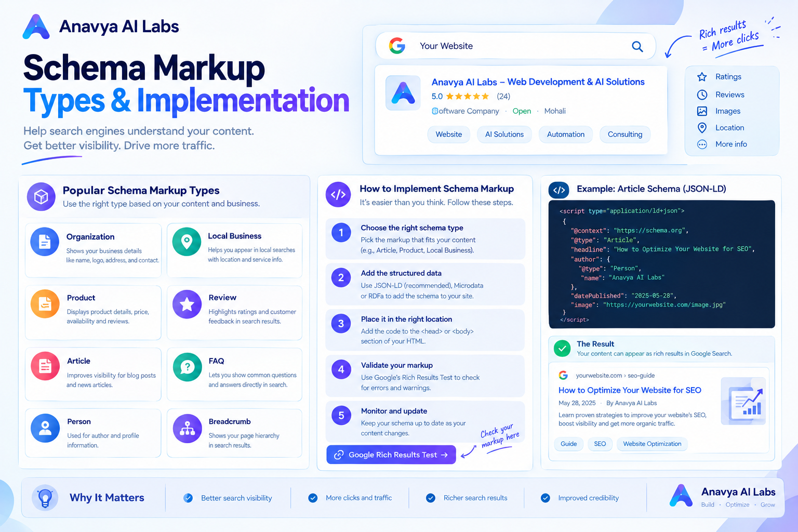Click the More info ellipsis icon

[702, 144]
